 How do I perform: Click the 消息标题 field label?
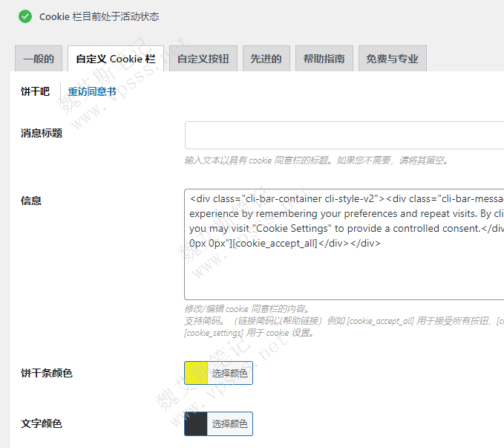point(42,134)
